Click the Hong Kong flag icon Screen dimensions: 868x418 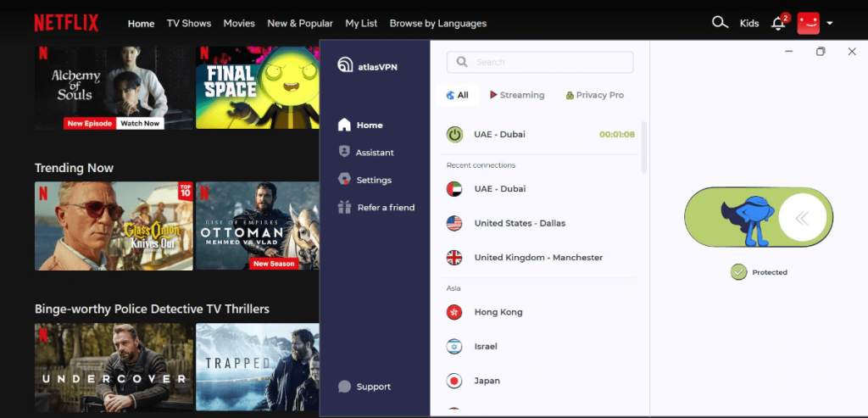pyautogui.click(x=454, y=312)
